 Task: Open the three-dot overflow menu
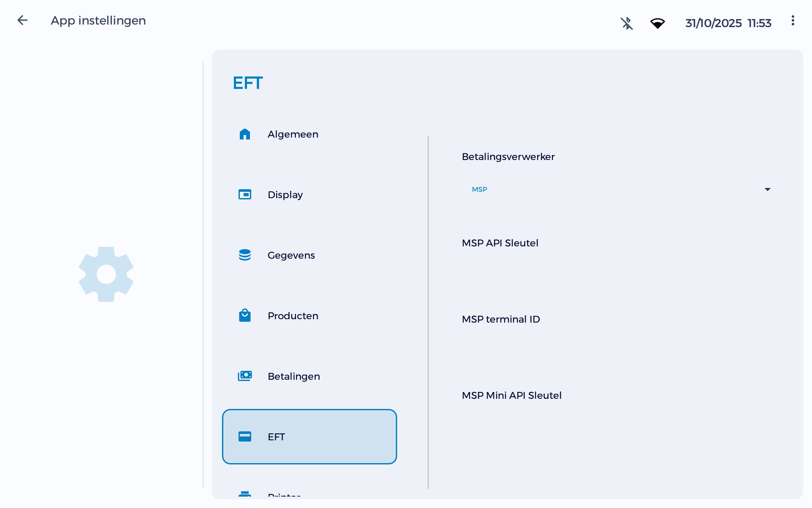click(793, 21)
